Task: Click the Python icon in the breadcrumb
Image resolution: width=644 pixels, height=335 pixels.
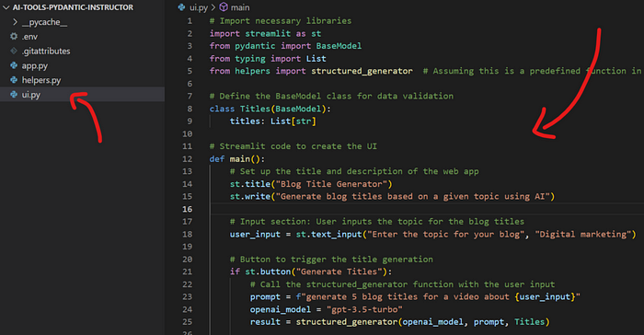Action: (181, 7)
